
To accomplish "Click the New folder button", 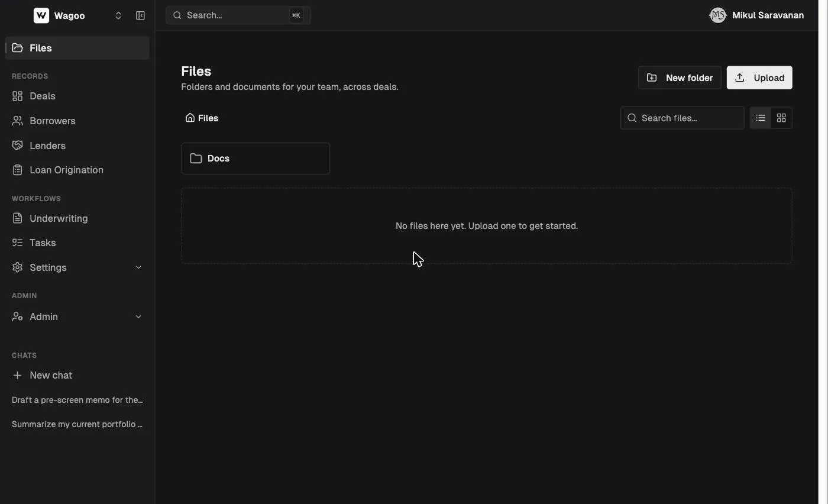I will [680, 77].
